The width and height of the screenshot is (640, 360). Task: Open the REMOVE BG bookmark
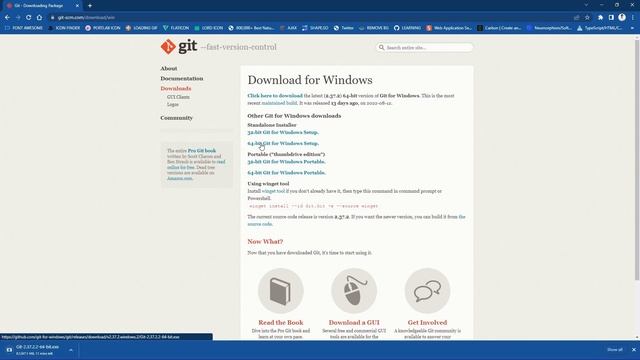pos(373,28)
